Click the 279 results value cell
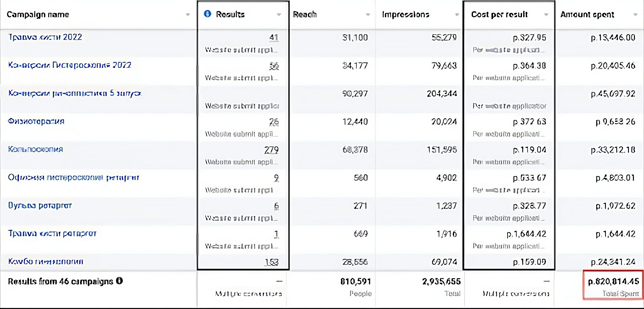This screenshot has height=309, width=644. pyautogui.click(x=271, y=150)
